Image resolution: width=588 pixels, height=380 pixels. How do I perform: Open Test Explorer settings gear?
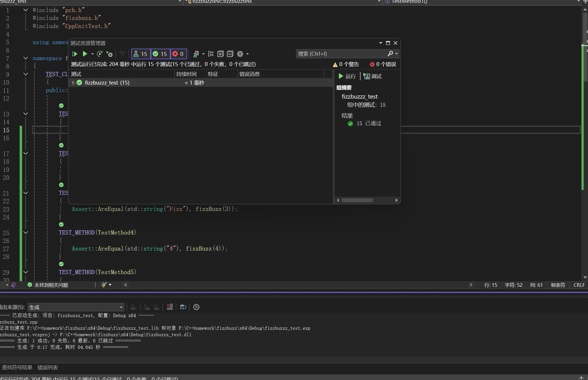click(x=240, y=54)
